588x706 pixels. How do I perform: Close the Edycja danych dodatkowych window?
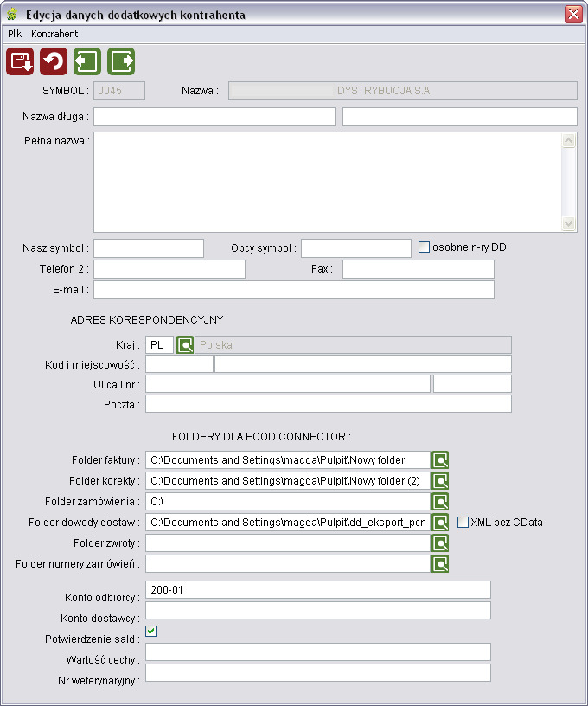pos(573,15)
